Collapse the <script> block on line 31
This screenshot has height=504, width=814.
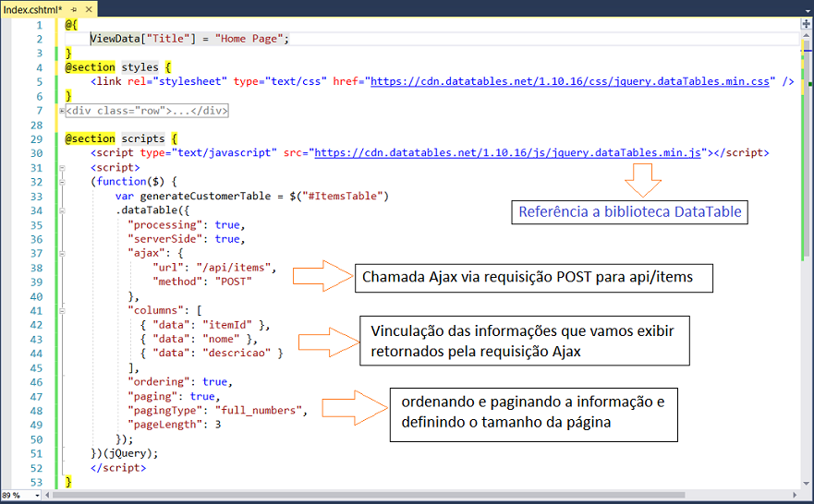pyautogui.click(x=62, y=168)
